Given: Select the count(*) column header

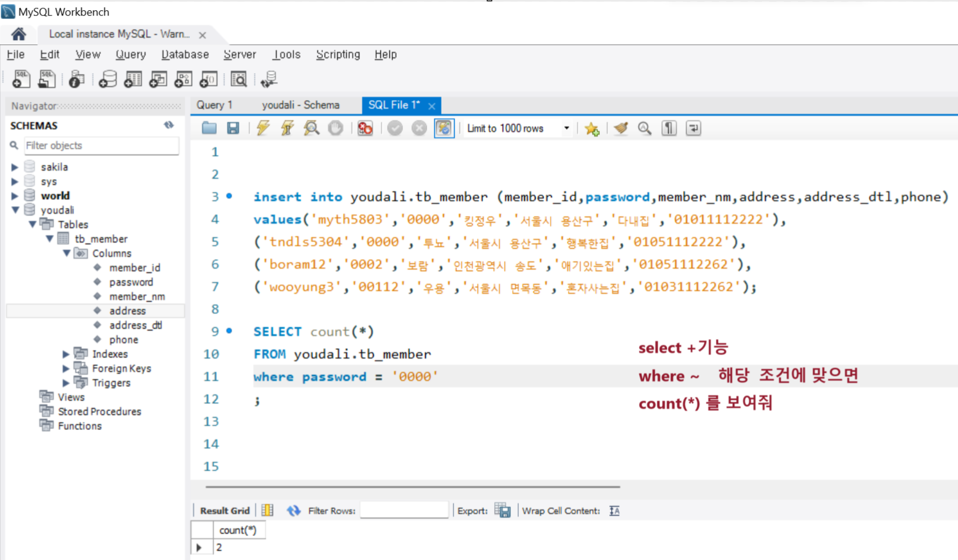Looking at the screenshot, I should [x=238, y=530].
